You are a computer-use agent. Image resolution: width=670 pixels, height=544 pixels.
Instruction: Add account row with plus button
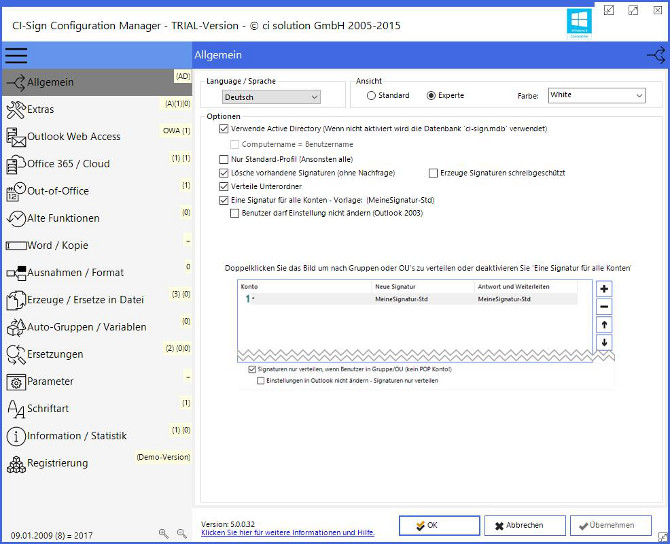(604, 289)
